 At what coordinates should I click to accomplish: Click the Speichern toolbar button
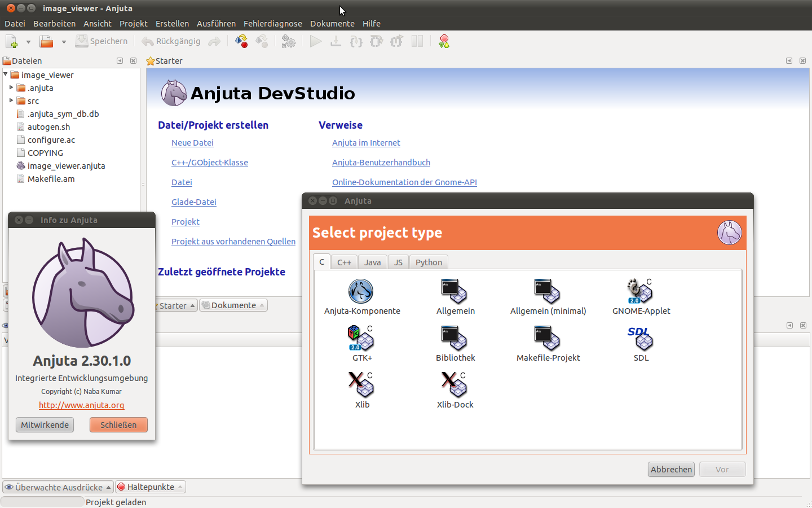(102, 41)
